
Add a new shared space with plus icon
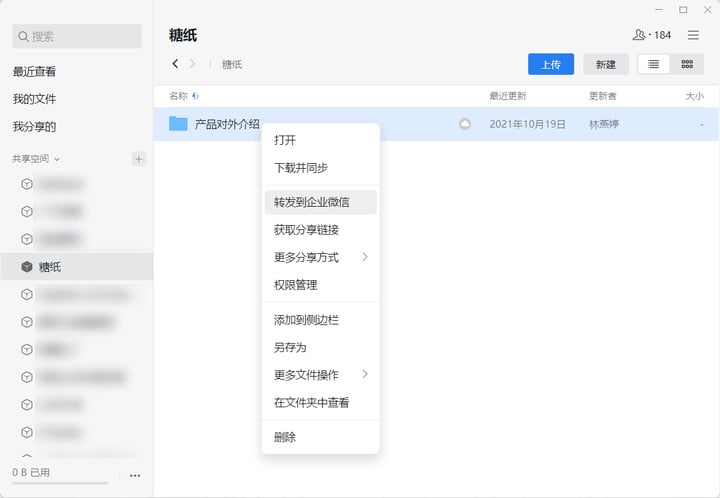pyautogui.click(x=139, y=159)
